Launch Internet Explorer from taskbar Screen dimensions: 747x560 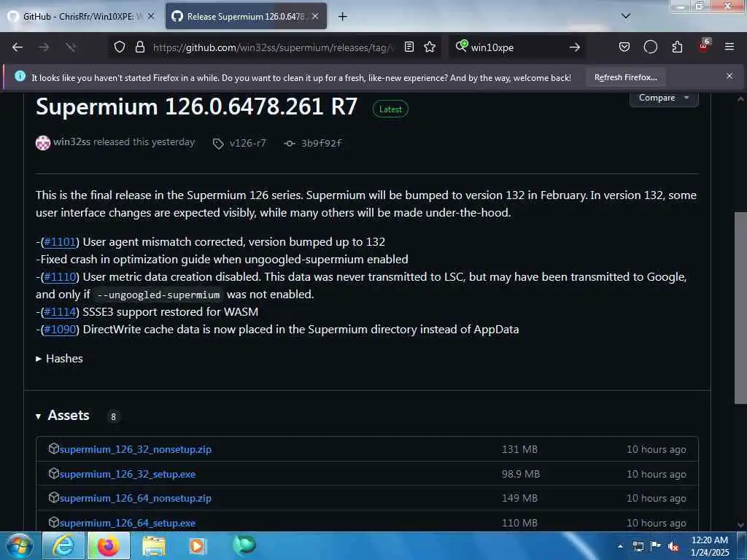point(63,545)
